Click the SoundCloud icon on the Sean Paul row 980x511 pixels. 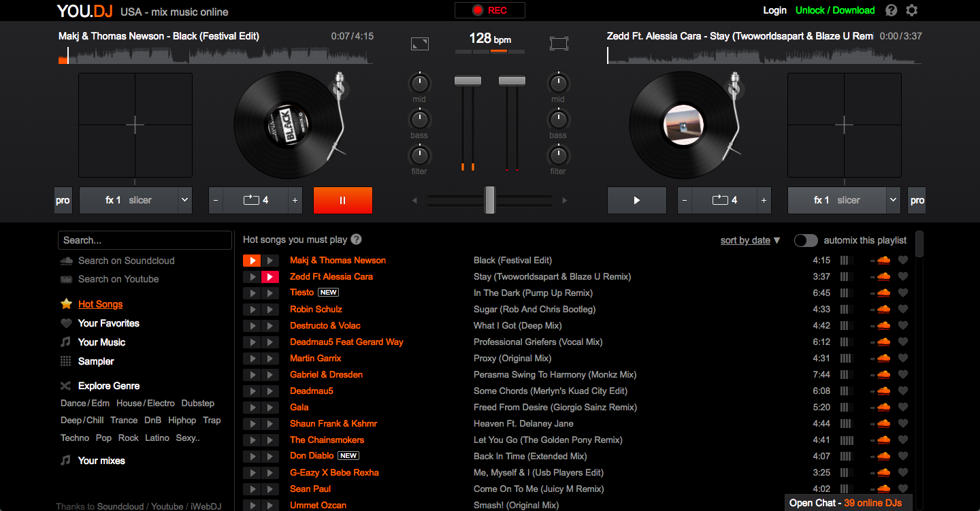coord(883,489)
